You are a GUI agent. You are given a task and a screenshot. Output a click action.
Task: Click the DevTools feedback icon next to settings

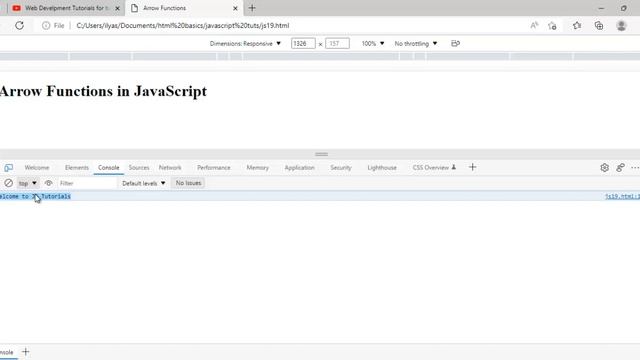click(620, 168)
